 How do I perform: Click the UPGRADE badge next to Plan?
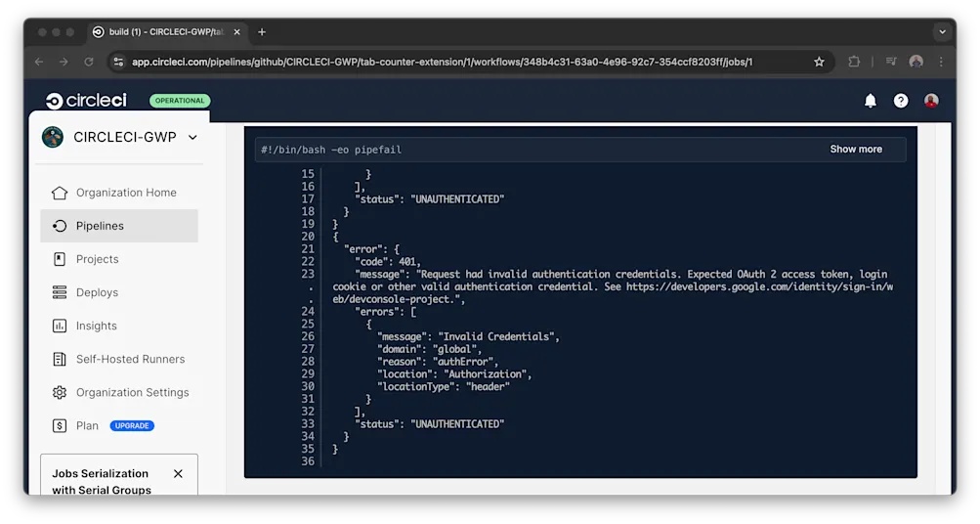point(132,426)
